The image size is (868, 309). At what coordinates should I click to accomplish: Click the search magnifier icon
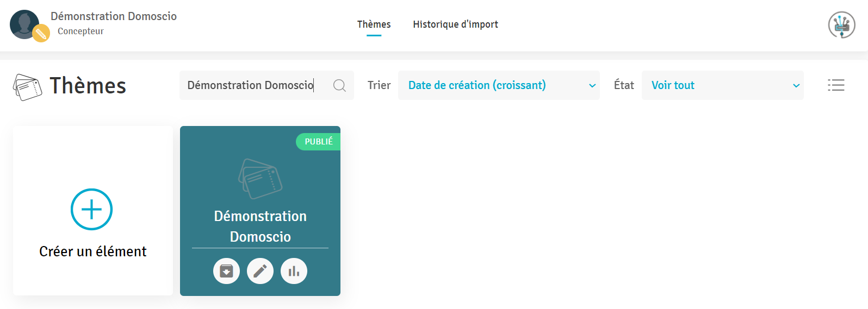coord(339,85)
